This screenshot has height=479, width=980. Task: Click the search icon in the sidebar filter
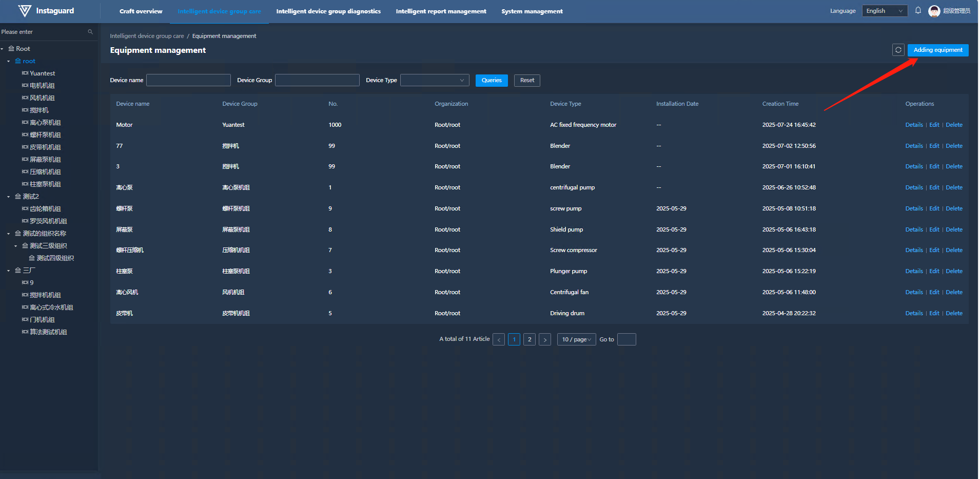pyautogui.click(x=90, y=32)
